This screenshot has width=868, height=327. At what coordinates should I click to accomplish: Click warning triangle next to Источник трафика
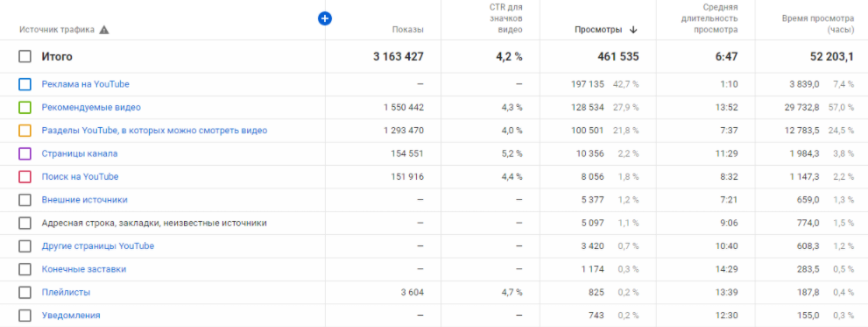click(x=104, y=30)
